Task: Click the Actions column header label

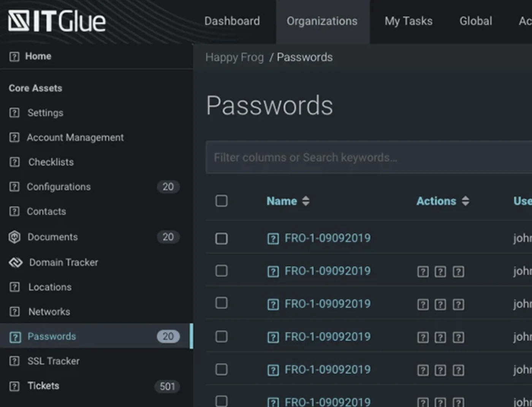Action: (436, 201)
